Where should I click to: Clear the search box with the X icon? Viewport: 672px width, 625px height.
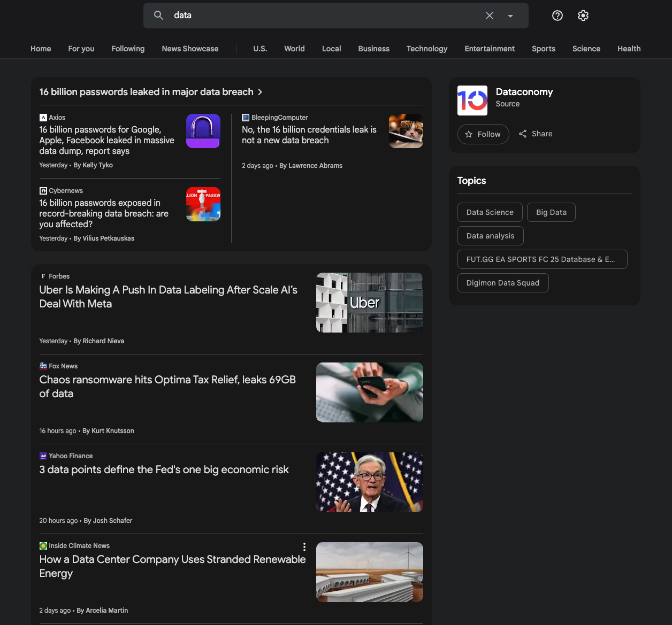489,16
